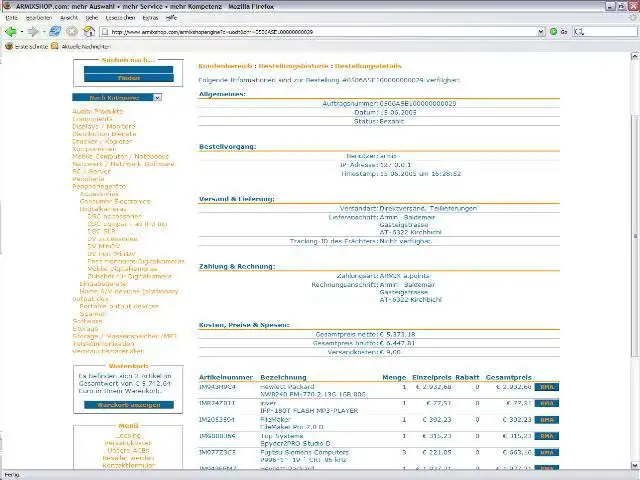Image resolution: width=640 pixels, height=480 pixels.
Task: Open the Gehe menu
Action: pyautogui.click(x=92, y=18)
